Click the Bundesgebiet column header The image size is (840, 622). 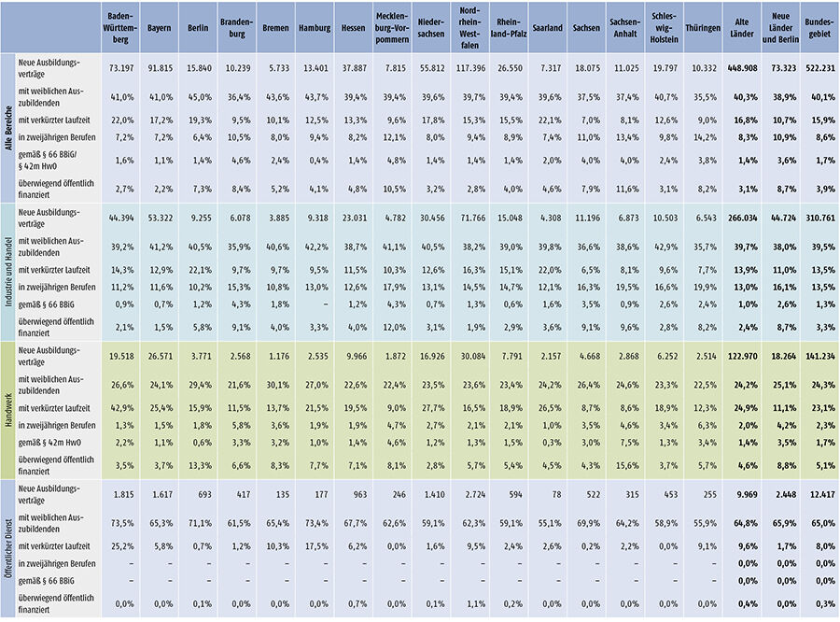tap(816, 28)
